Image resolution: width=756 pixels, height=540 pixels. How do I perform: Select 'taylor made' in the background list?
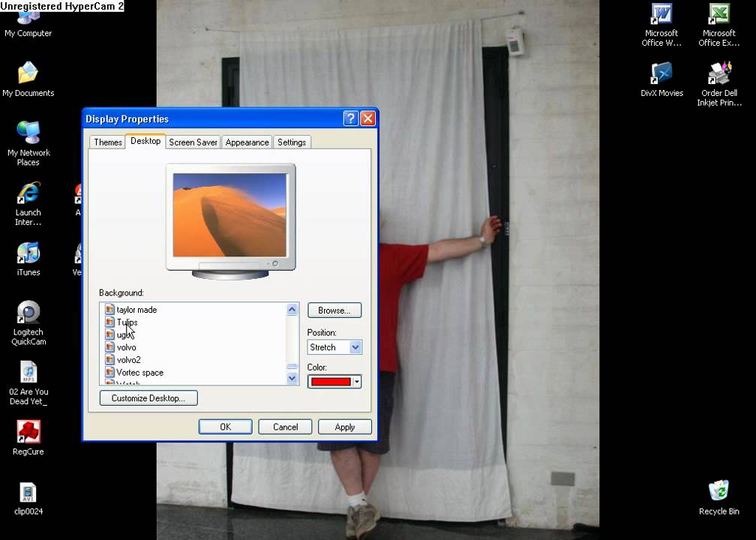(136, 310)
